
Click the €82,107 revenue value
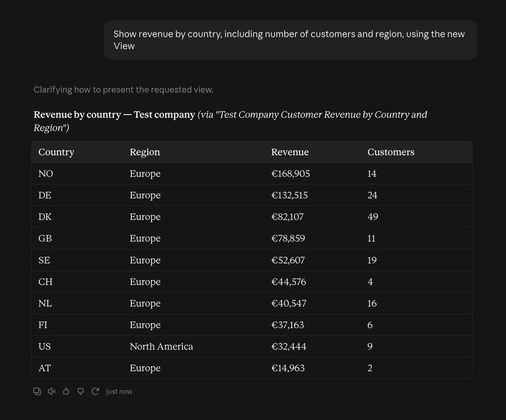287,217
